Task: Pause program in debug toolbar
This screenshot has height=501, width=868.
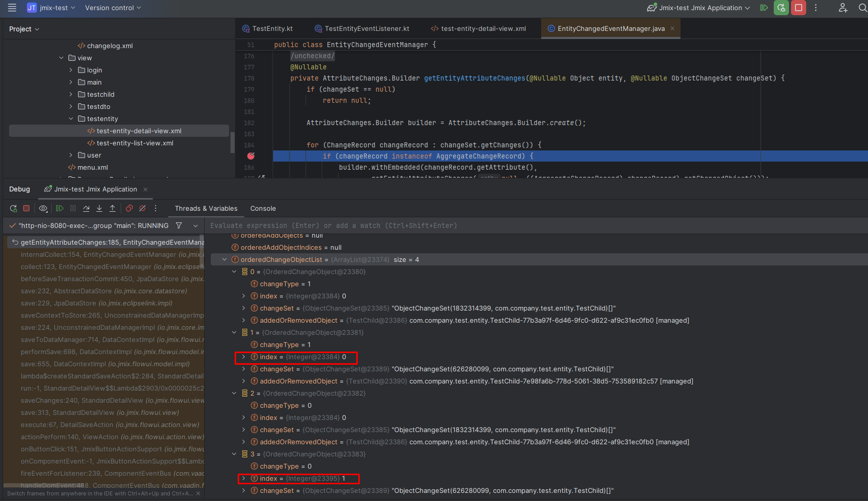Action: pyautogui.click(x=73, y=208)
